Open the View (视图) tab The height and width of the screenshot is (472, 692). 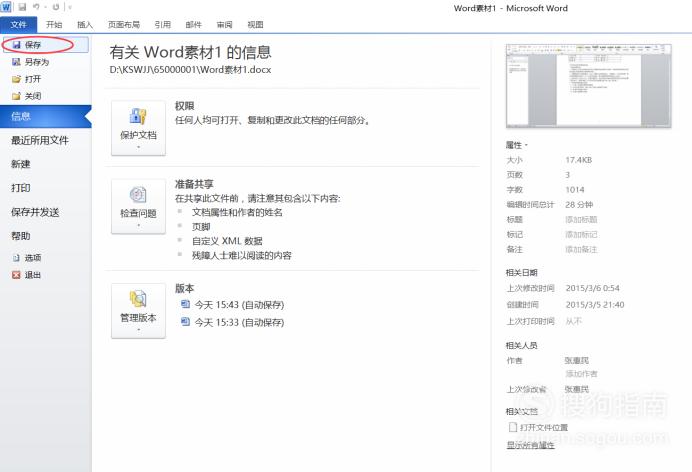click(x=255, y=25)
